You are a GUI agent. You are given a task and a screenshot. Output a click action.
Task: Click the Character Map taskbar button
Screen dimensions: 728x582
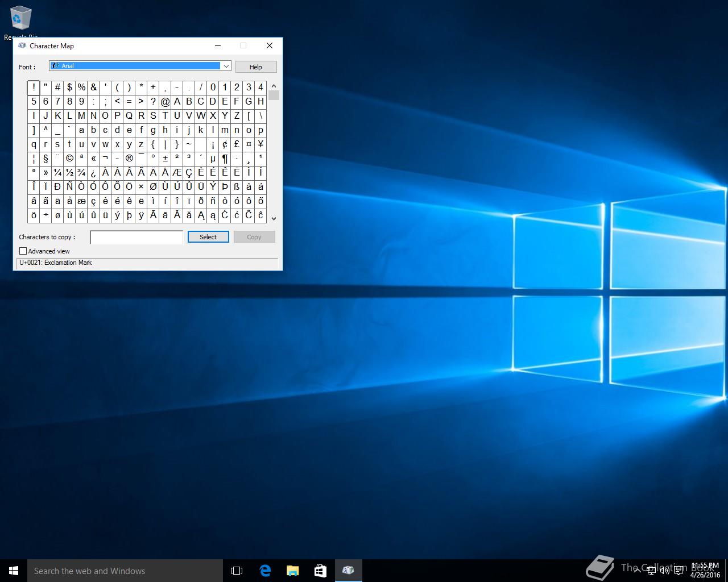pos(348,571)
